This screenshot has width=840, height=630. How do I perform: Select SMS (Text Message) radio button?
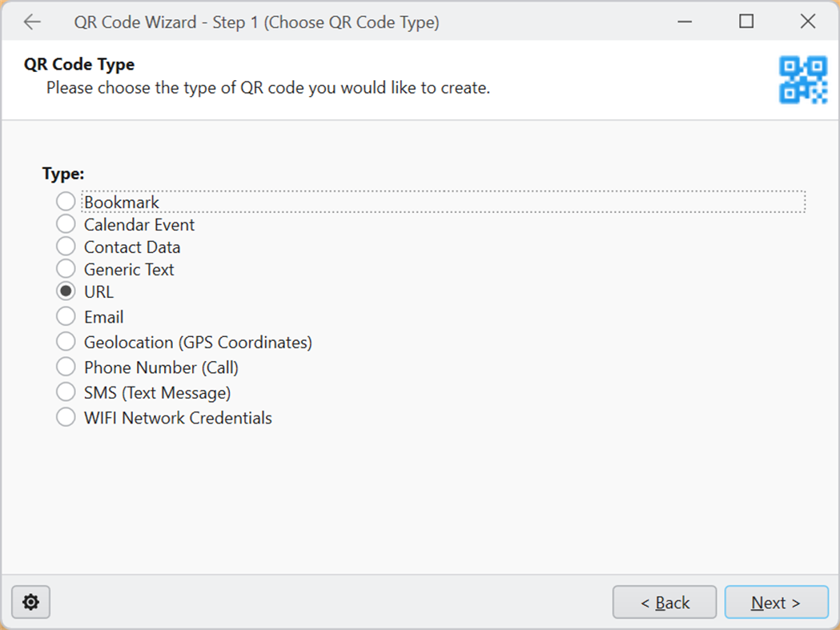66,392
